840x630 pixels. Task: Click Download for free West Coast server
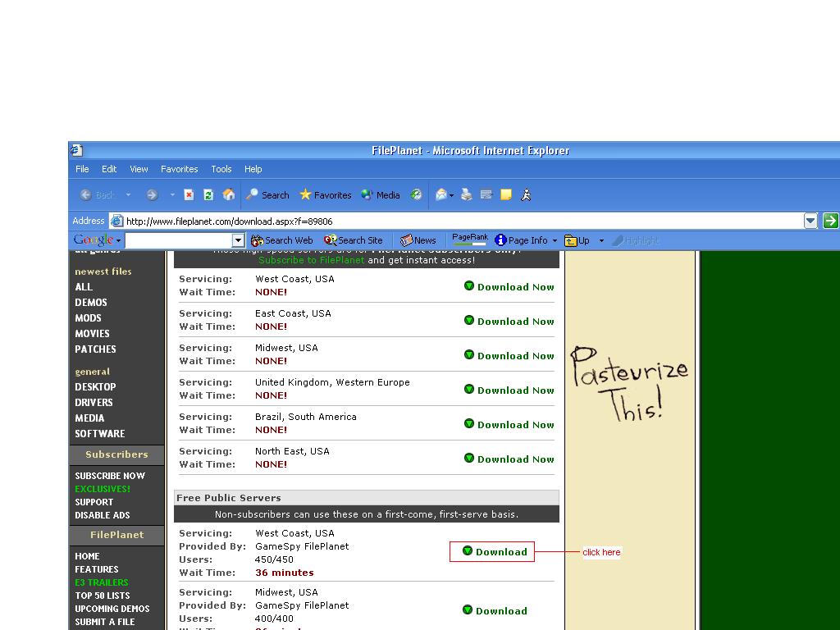point(495,551)
